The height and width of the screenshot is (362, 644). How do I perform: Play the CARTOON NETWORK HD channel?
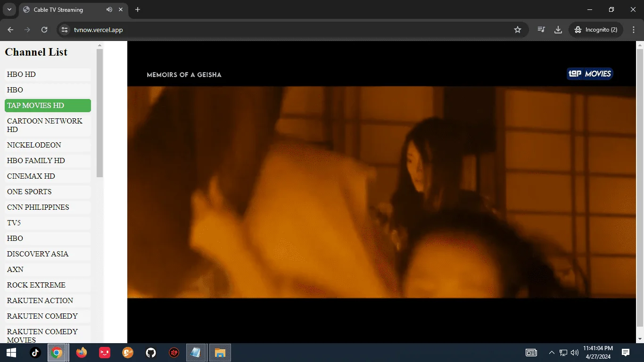click(48, 125)
